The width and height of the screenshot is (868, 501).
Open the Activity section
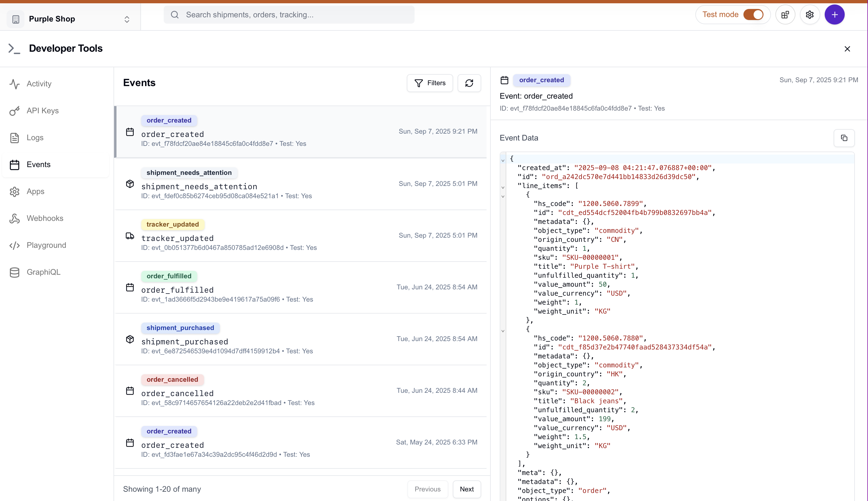(39, 84)
